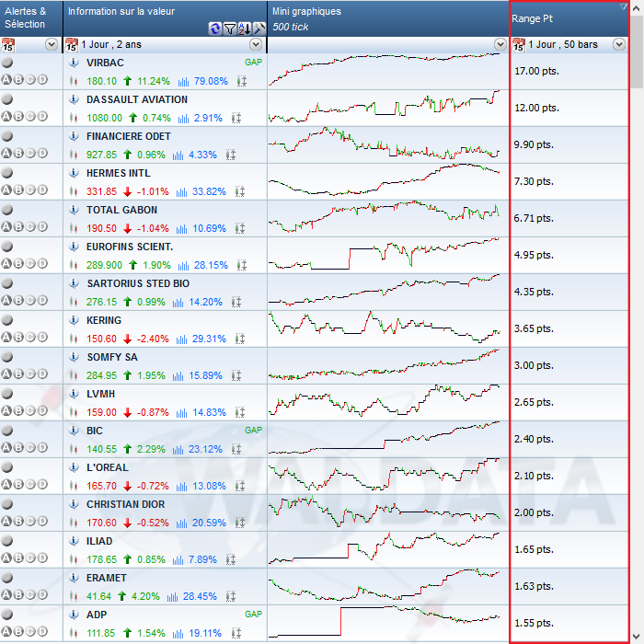
Task: Select the VIRBAC stock name
Action: click(105, 63)
